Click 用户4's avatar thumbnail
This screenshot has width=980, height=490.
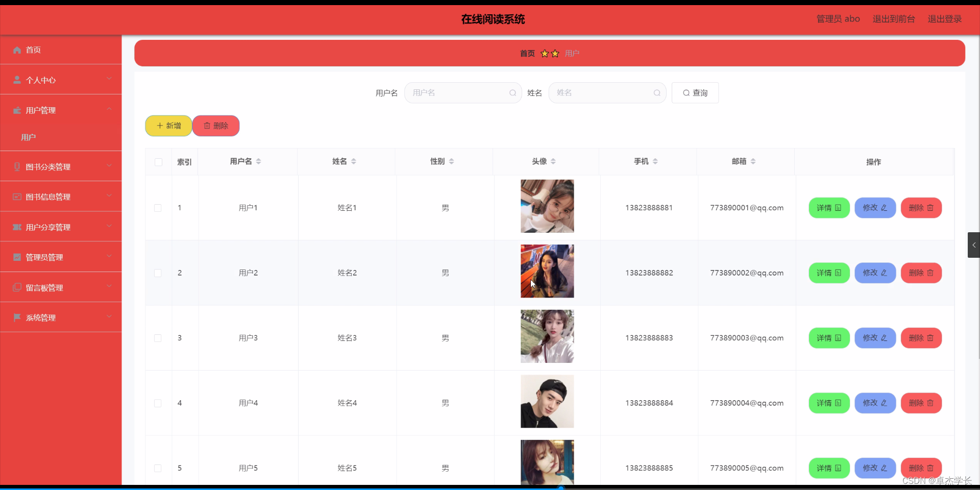[x=546, y=402]
